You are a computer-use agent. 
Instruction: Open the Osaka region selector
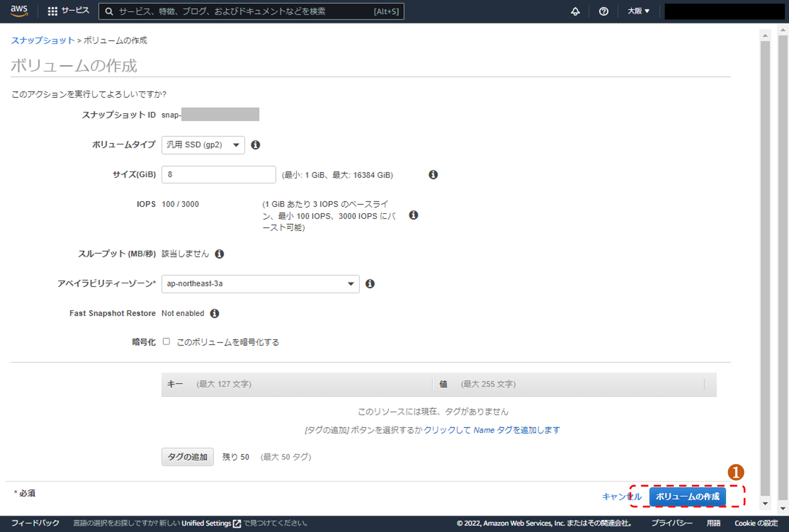click(x=638, y=11)
